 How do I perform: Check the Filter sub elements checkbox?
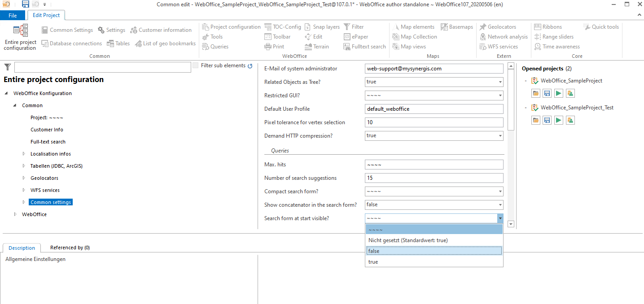(x=195, y=65)
